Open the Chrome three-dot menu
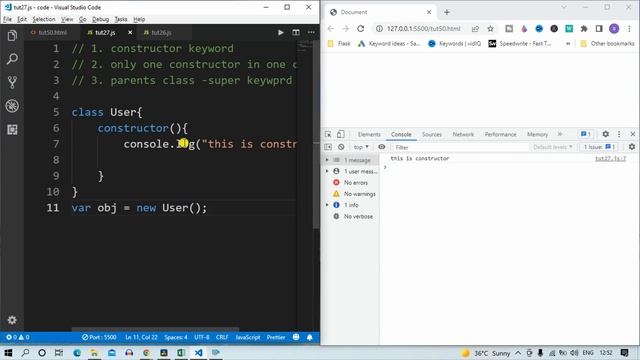Image resolution: width=640 pixels, height=360 pixels. [629, 29]
